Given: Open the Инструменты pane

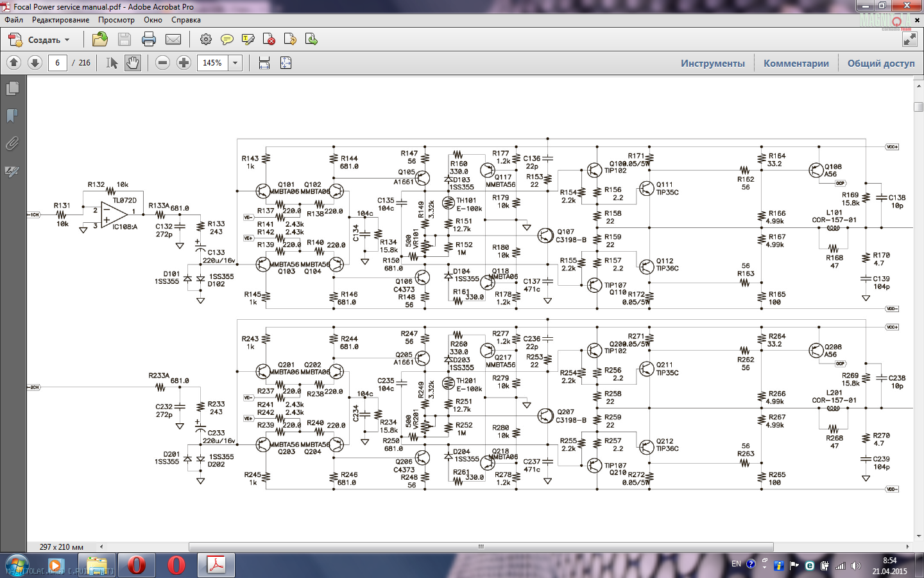Looking at the screenshot, I should (x=712, y=63).
